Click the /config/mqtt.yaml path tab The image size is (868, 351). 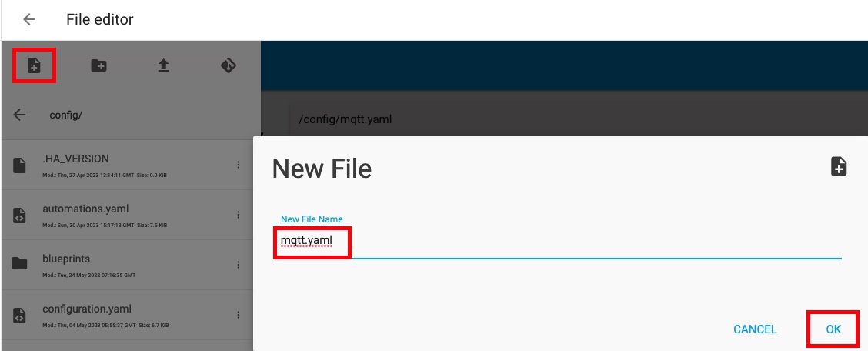tap(345, 119)
